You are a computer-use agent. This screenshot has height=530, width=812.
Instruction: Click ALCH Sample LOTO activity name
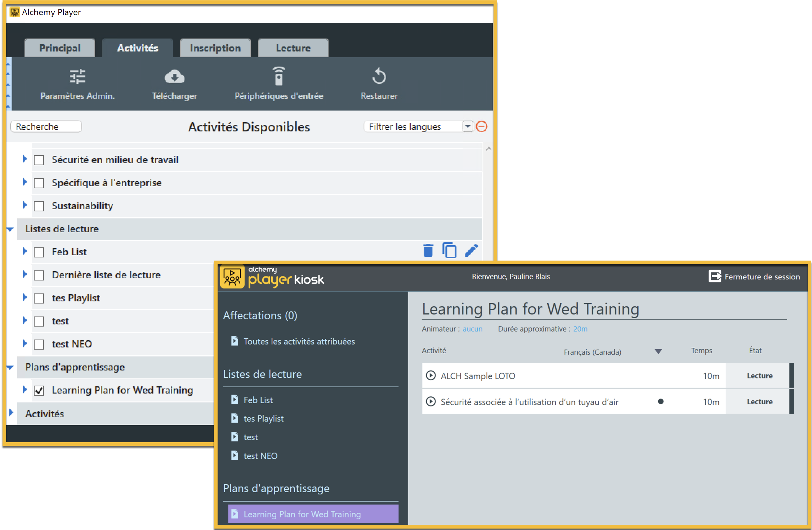point(478,376)
